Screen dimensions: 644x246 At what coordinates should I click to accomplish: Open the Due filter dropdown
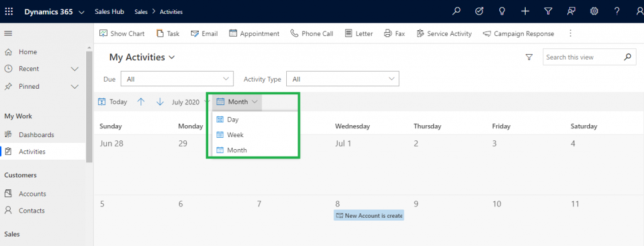pos(177,79)
